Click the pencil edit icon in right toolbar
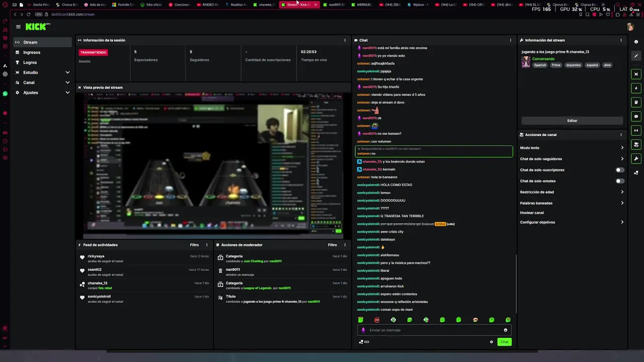 [636, 56]
